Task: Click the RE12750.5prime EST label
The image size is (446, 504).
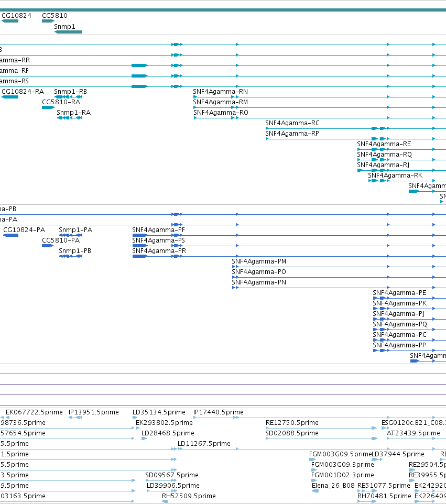Action: coord(292,423)
